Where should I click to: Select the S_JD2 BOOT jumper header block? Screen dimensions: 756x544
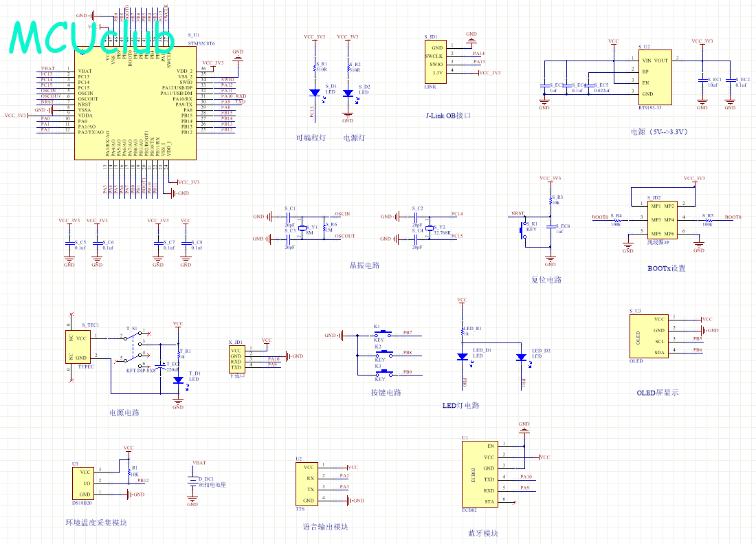coord(663,220)
